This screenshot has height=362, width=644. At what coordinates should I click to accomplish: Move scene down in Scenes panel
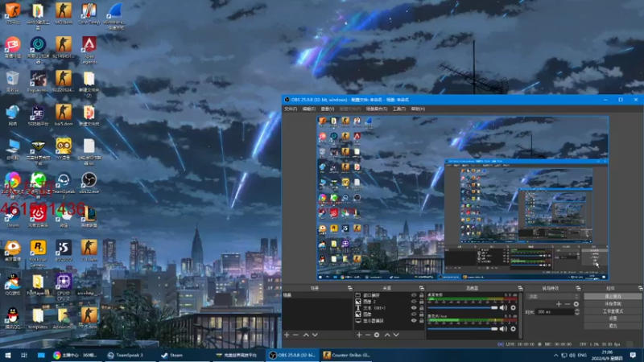click(315, 335)
